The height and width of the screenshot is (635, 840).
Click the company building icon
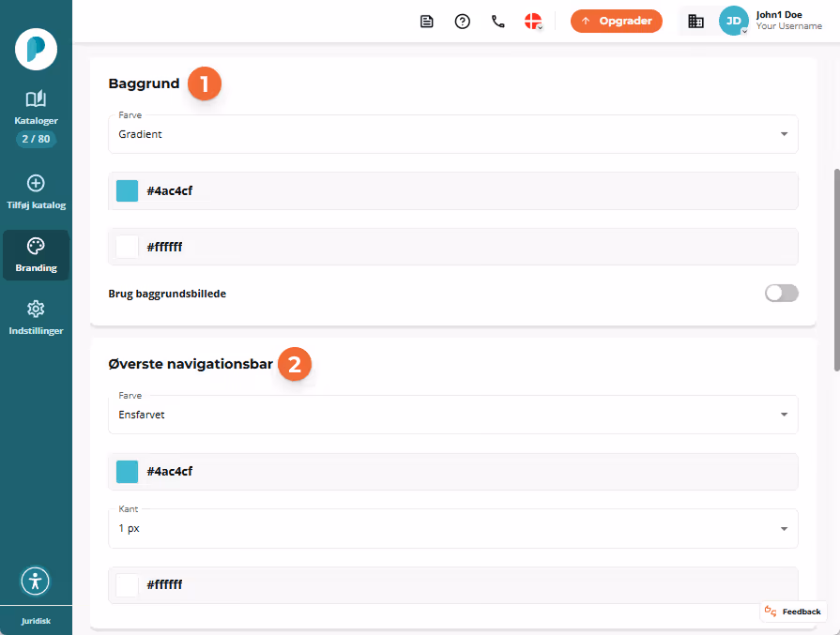point(695,22)
